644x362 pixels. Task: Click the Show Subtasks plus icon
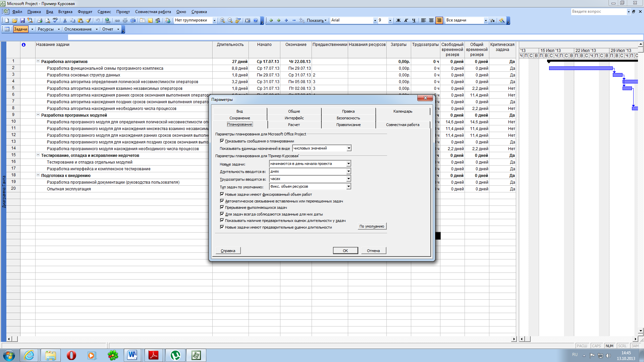coord(286,20)
